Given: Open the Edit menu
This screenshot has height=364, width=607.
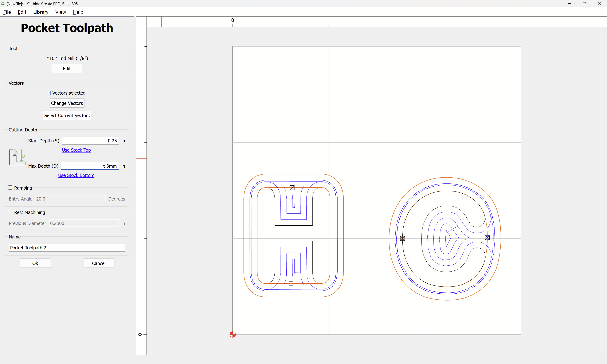Looking at the screenshot, I should (x=22, y=12).
